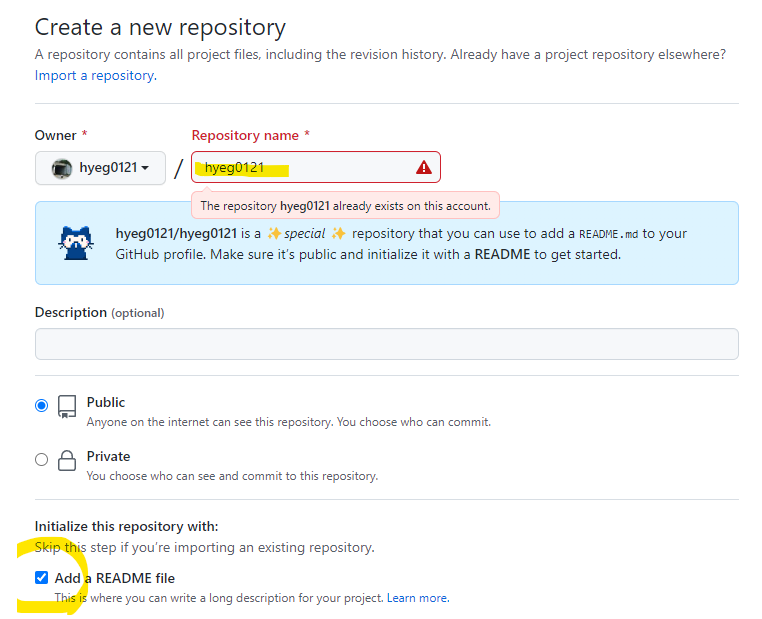Click the Private lock icon
Viewport: 762px width, 619px height.
tap(67, 460)
